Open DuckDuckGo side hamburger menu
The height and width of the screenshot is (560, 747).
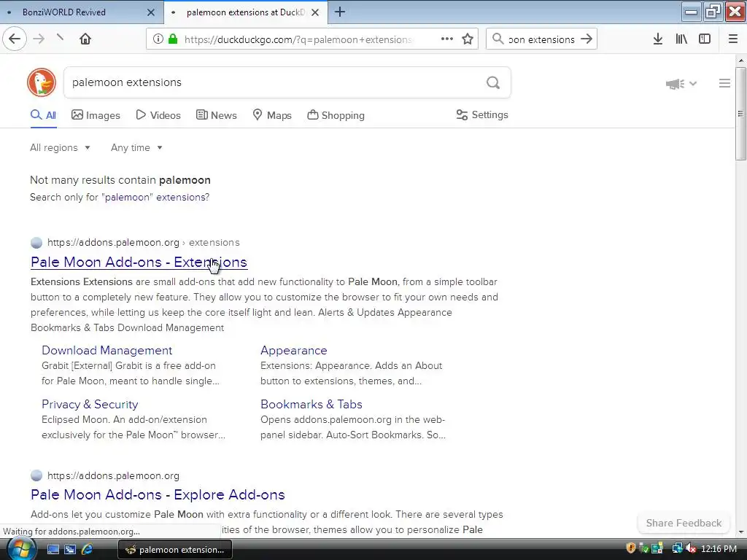(724, 83)
